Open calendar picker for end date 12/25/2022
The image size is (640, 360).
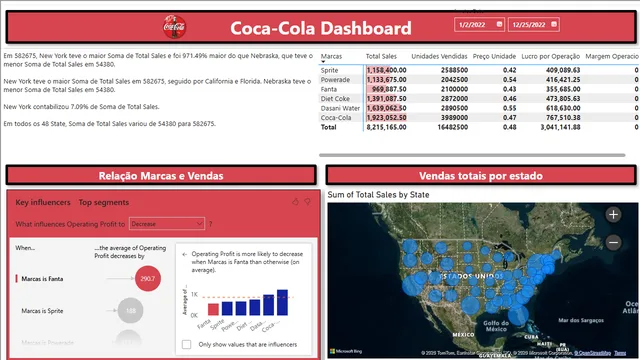pyautogui.click(x=553, y=24)
